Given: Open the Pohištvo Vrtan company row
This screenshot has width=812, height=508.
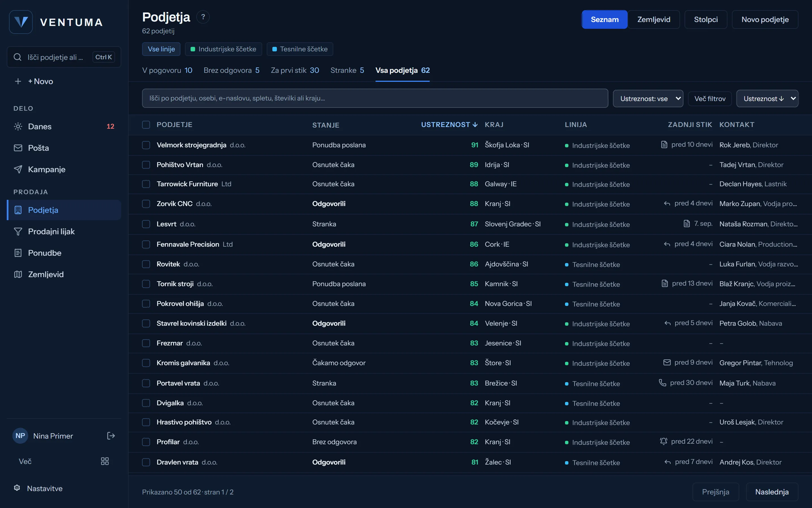Looking at the screenshot, I should 470,165.
